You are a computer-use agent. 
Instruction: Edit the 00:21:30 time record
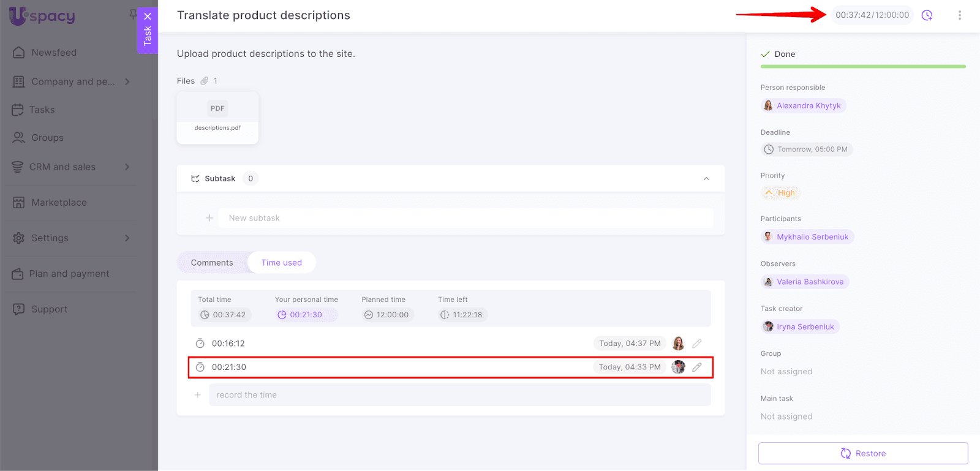pyautogui.click(x=696, y=367)
